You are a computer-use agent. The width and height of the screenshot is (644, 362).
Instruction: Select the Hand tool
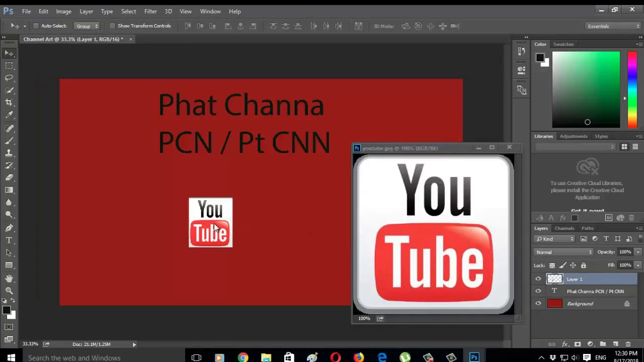tap(9, 278)
